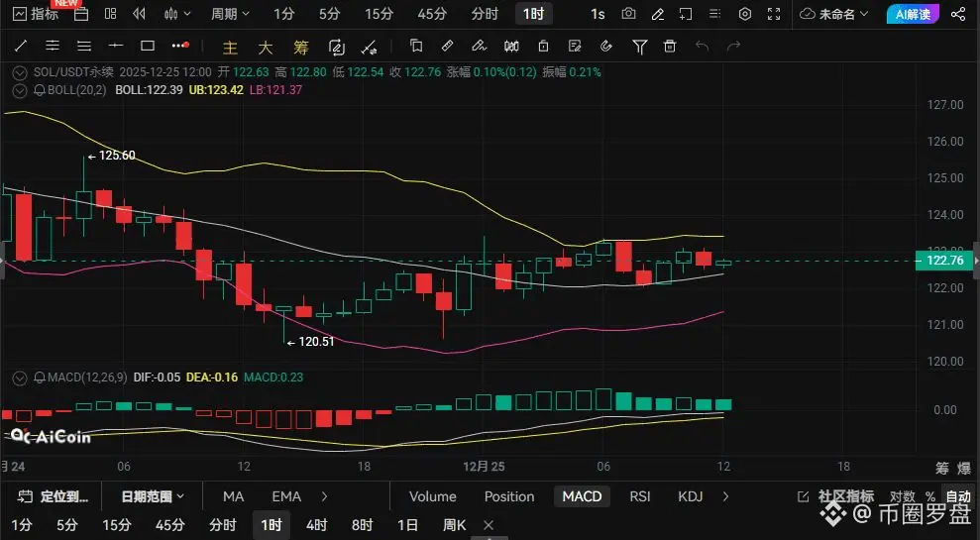Expand more main indicators arrow after EMA
Image resolution: width=980 pixels, height=540 pixels.
[324, 496]
